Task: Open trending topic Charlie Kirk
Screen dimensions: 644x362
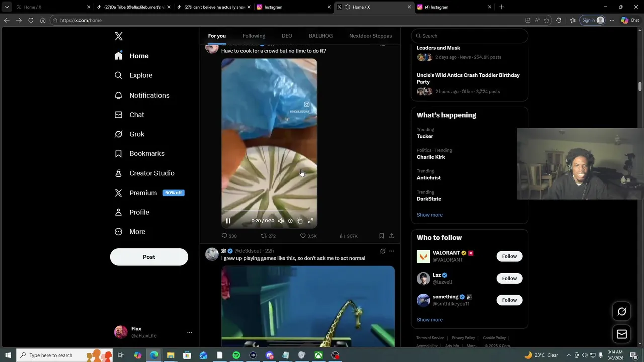Action: coord(431,157)
